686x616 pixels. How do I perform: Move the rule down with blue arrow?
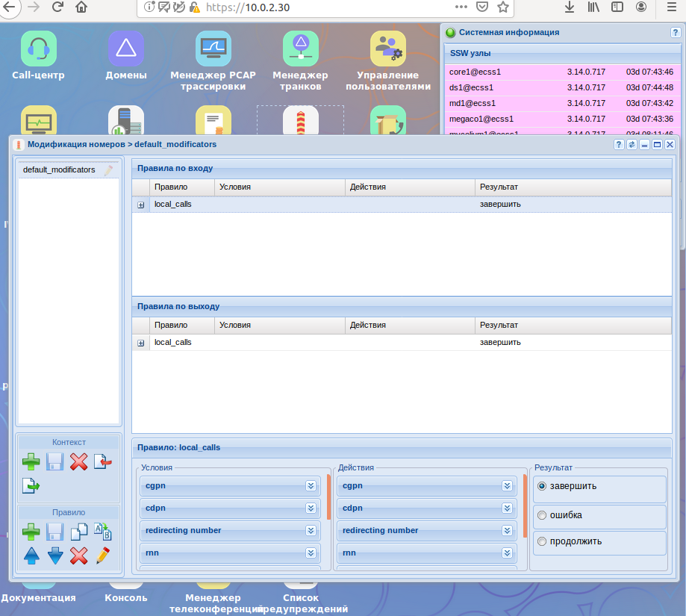pyautogui.click(x=55, y=556)
